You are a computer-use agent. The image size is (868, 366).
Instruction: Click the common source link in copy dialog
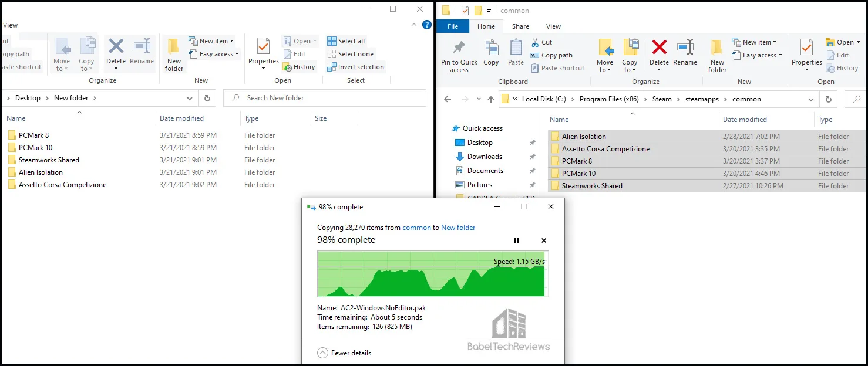(x=416, y=228)
